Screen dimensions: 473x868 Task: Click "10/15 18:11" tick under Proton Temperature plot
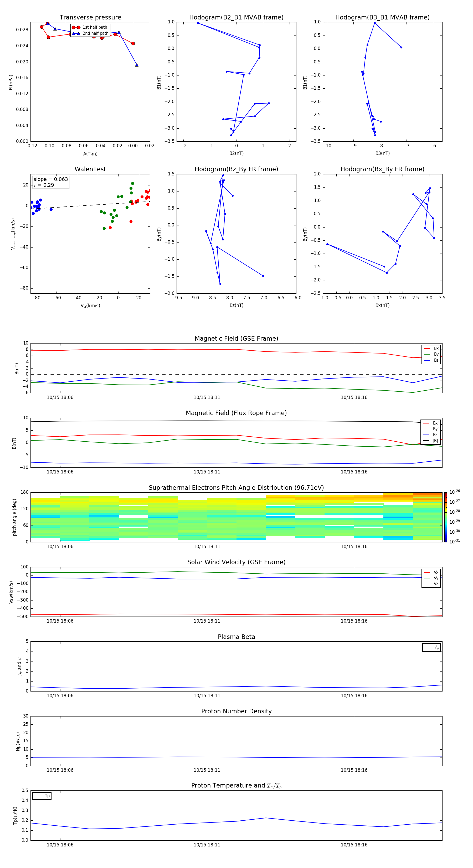tap(207, 845)
